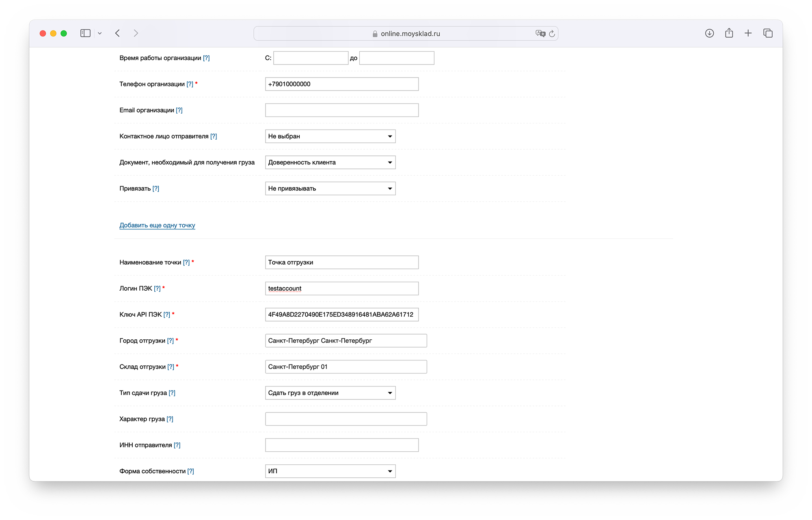This screenshot has height=520, width=812.
Task: Expand the Не привязывать dropdown
Action: 330,188
